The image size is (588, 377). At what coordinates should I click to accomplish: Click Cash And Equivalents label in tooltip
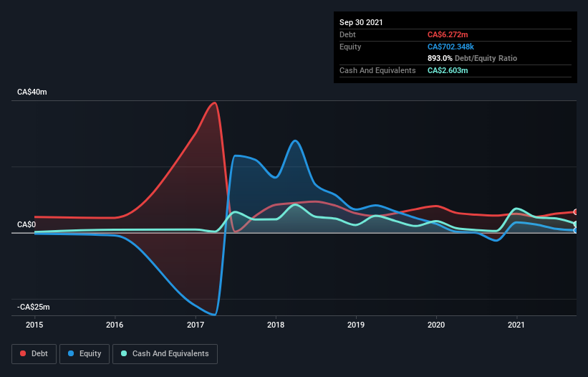pos(377,70)
